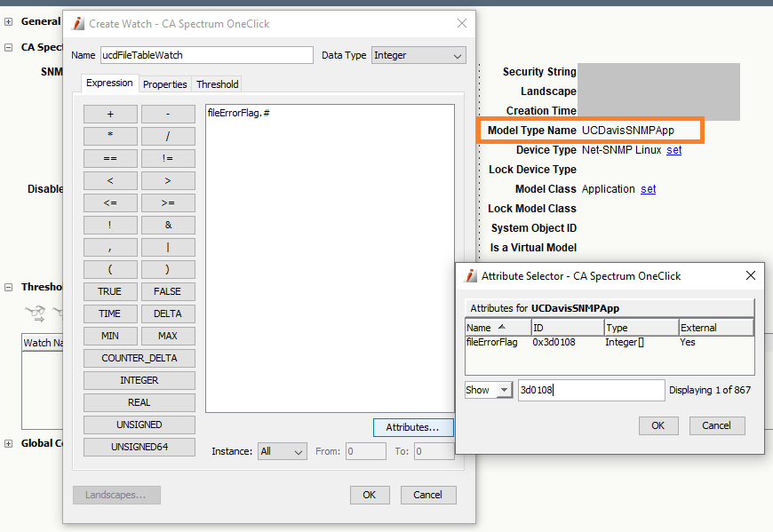Insert COUNTER_DELTA into the expression
Image resolution: width=773 pixels, height=532 pixels.
point(139,358)
